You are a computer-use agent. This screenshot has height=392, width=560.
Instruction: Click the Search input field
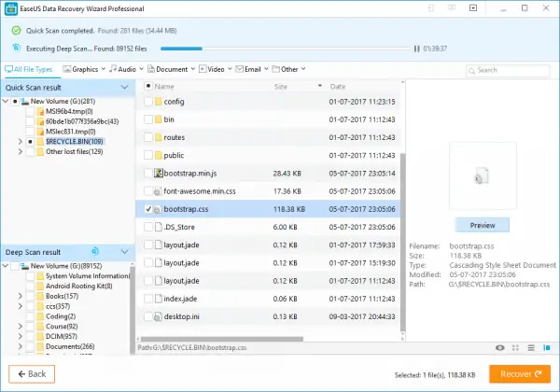(x=508, y=70)
